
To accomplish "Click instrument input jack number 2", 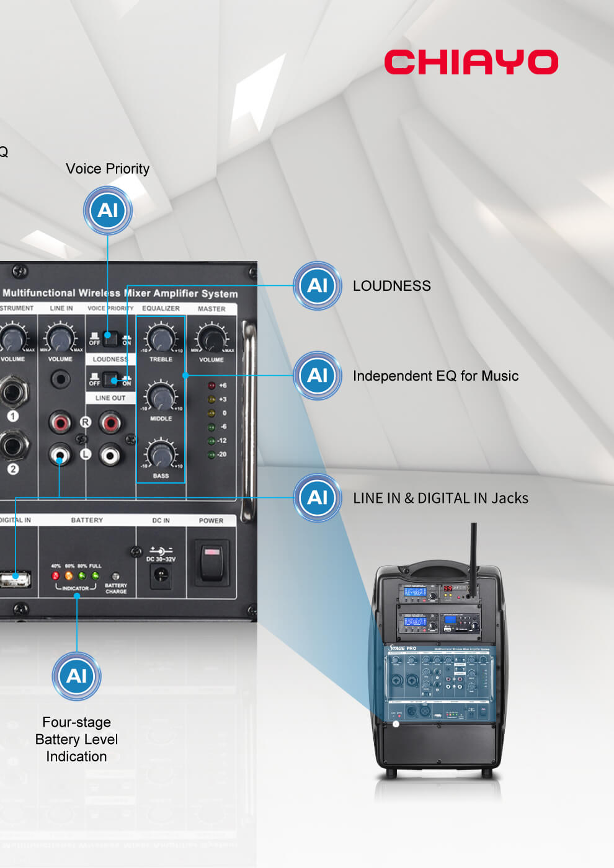I will [x=12, y=446].
